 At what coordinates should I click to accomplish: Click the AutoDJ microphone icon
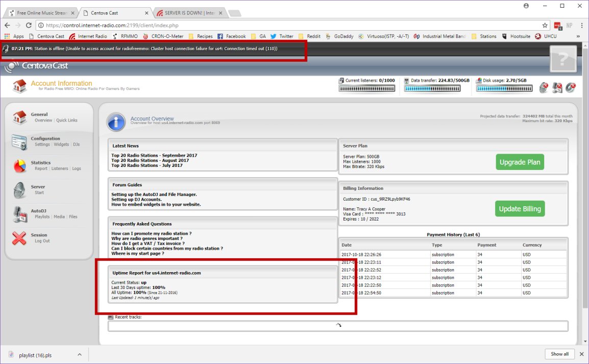click(x=19, y=214)
